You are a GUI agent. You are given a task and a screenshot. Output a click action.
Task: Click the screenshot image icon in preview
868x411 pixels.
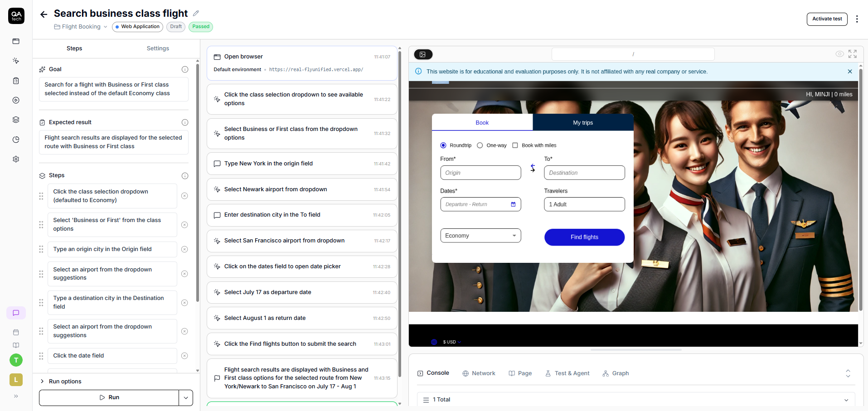pyautogui.click(x=423, y=54)
